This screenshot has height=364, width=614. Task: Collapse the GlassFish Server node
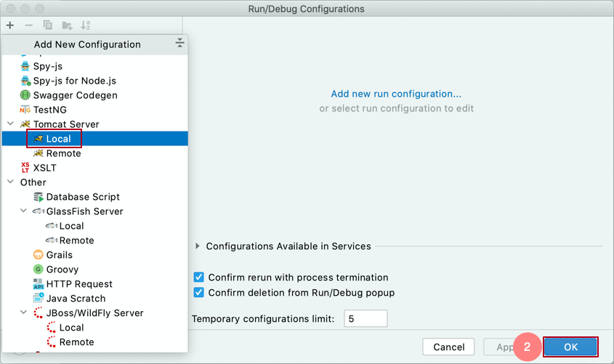click(23, 211)
